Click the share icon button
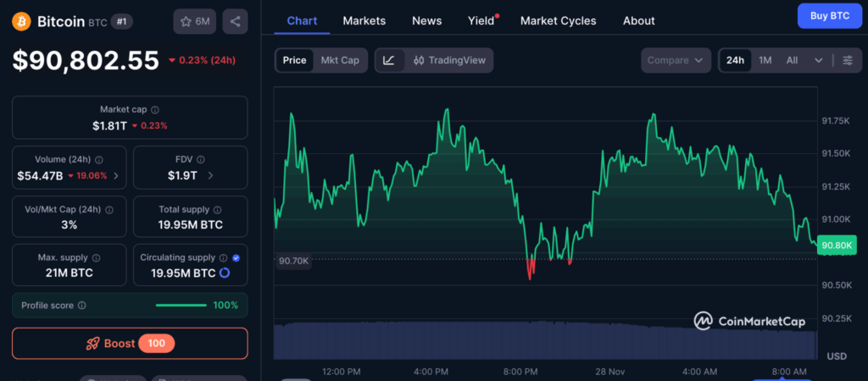Screen dimensions: 868x381 coord(235,21)
